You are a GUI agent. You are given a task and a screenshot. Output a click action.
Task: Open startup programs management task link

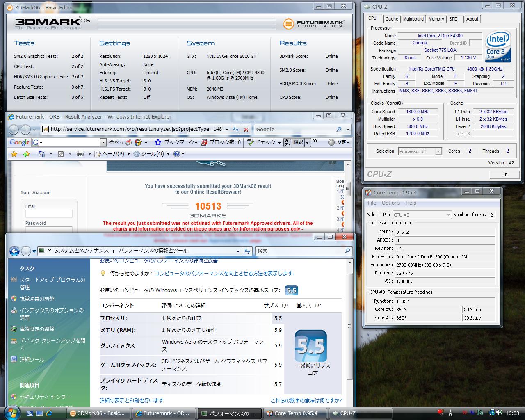coord(52,283)
